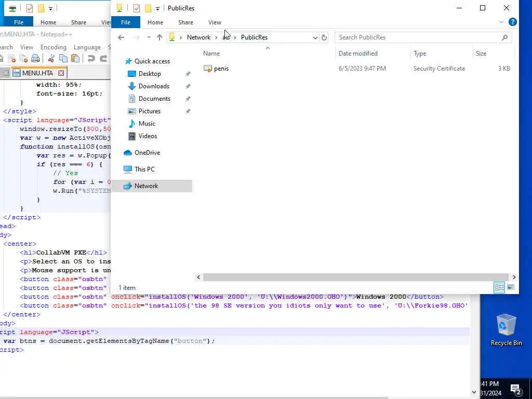Image resolution: width=532 pixels, height=399 pixels.
Task: Go up one level with the Up arrow
Action: pyautogui.click(x=159, y=37)
